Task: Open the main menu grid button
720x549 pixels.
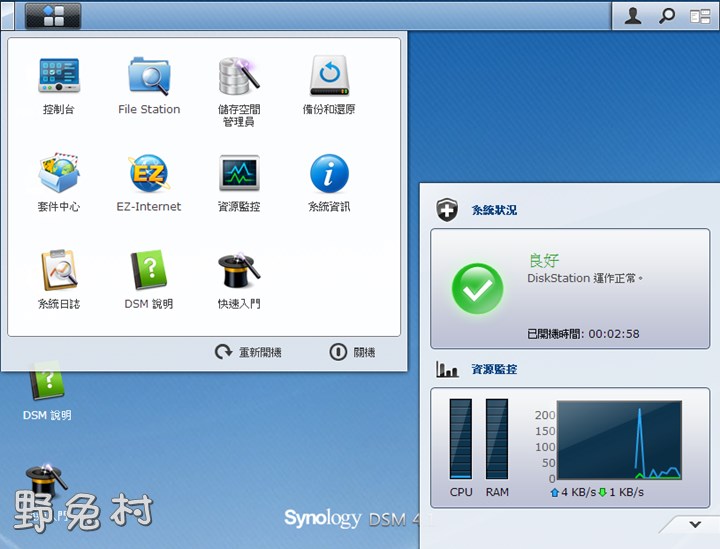Action: point(53,16)
